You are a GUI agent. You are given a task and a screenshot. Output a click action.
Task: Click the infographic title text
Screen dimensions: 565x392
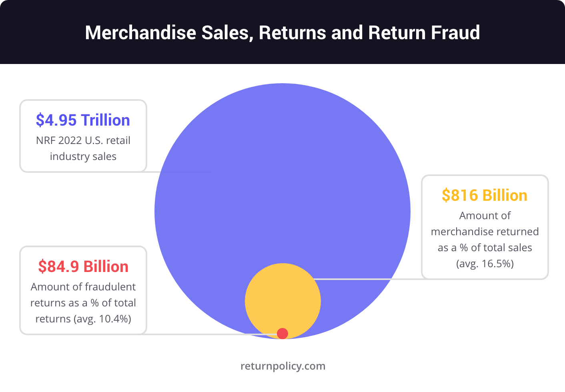pos(282,32)
